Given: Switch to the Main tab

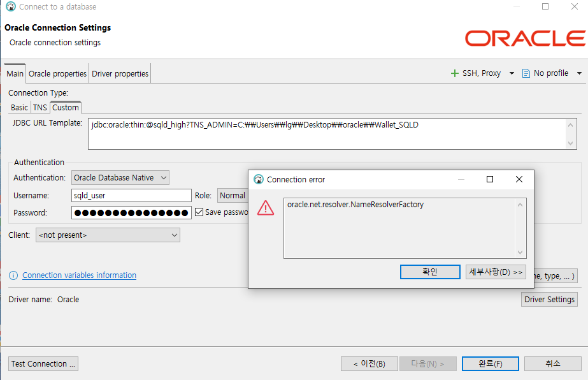Looking at the screenshot, I should [15, 73].
